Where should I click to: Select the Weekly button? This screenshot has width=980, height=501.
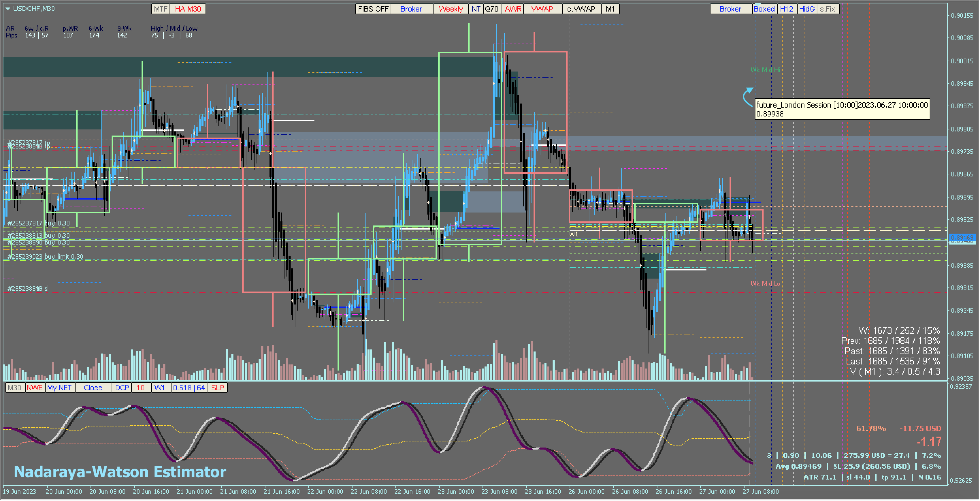click(x=451, y=9)
